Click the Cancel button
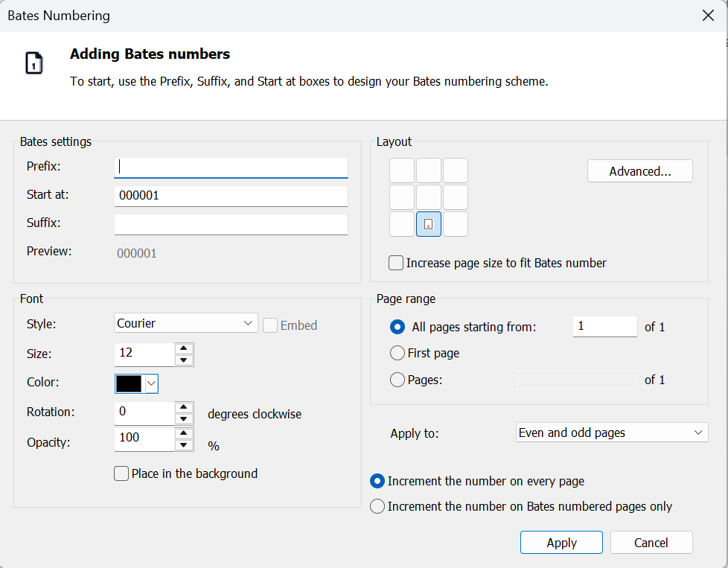The height and width of the screenshot is (568, 728). pyautogui.click(x=651, y=543)
